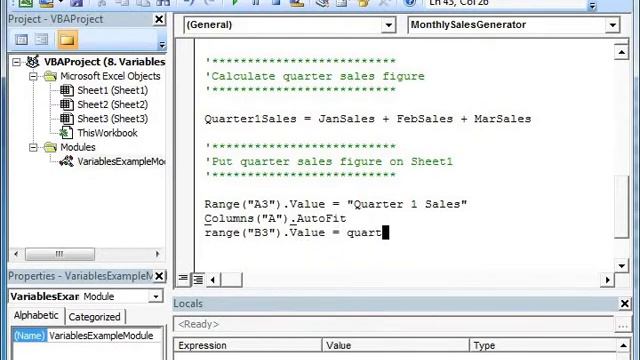Select the Modules folder icon

[50, 147]
